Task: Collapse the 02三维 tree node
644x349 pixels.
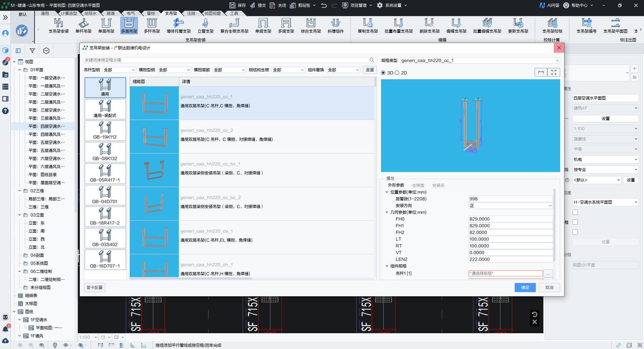Action: tap(20, 191)
